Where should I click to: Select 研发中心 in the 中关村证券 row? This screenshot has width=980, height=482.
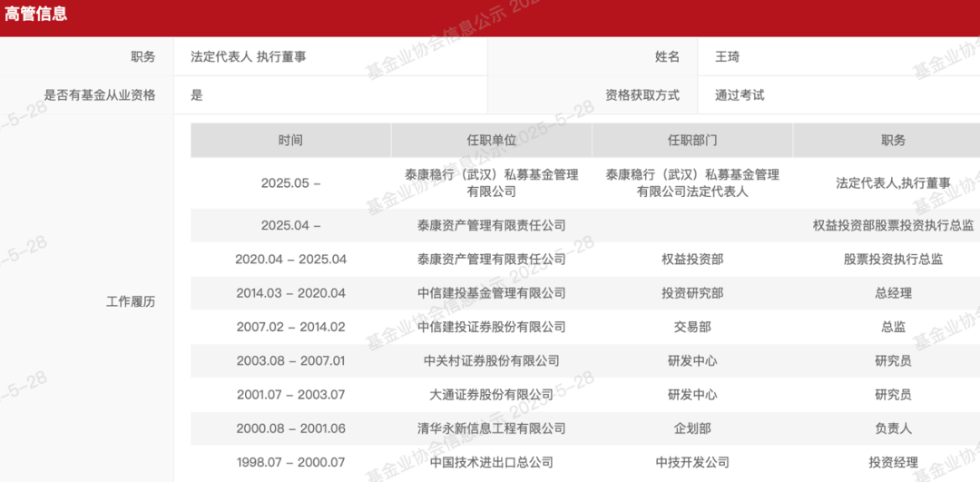(692, 360)
